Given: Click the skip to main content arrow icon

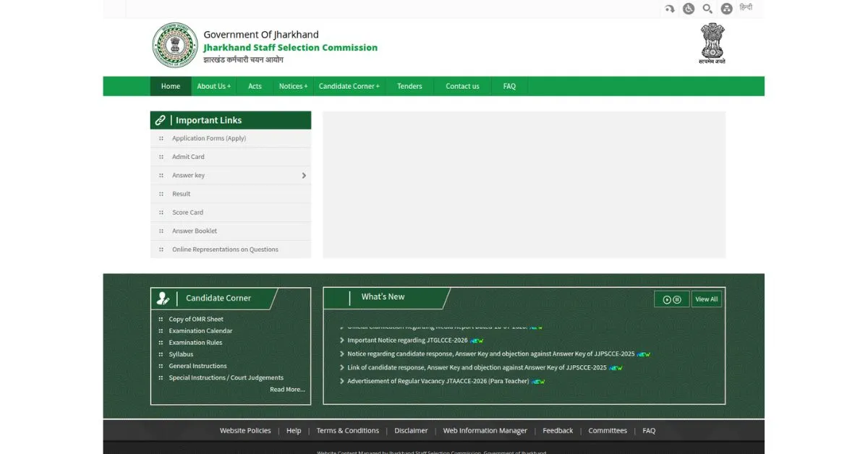Looking at the screenshot, I should tap(670, 9).
